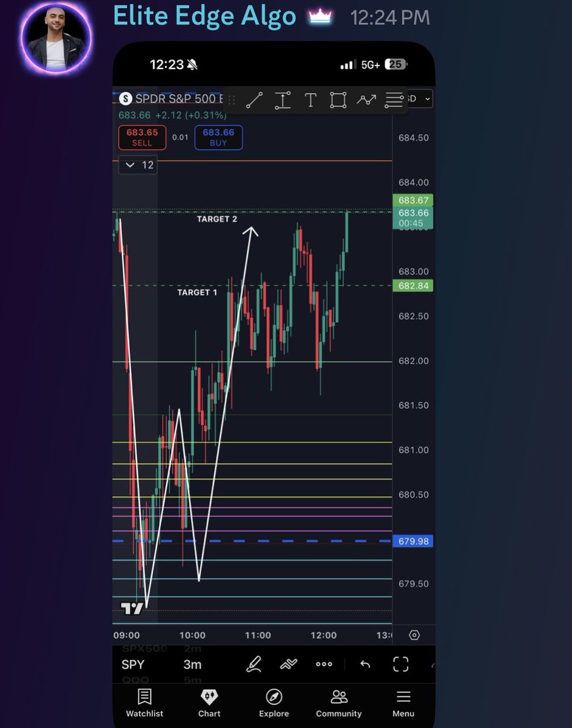Open chart settings with the gear icon

click(x=414, y=635)
